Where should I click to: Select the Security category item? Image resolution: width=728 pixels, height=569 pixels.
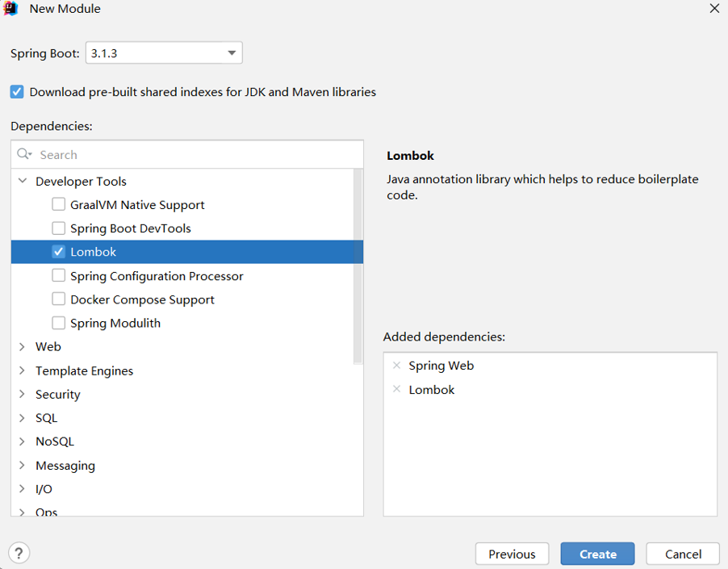click(x=57, y=395)
